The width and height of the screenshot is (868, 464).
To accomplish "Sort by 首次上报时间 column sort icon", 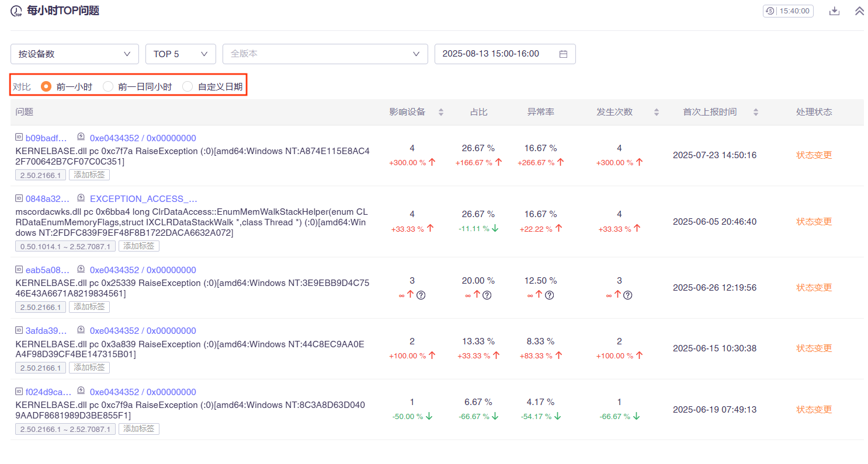I will point(756,112).
